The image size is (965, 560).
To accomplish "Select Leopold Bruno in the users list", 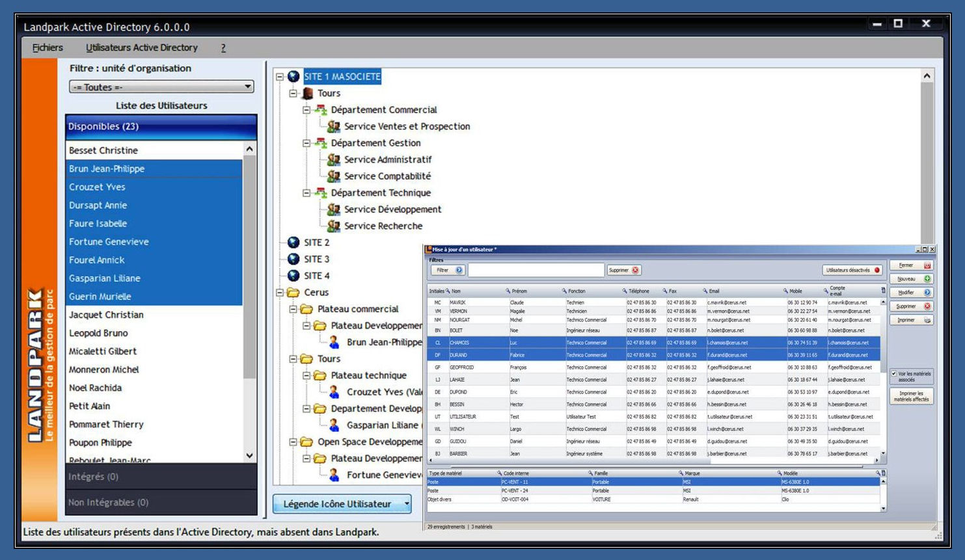I will 154,333.
